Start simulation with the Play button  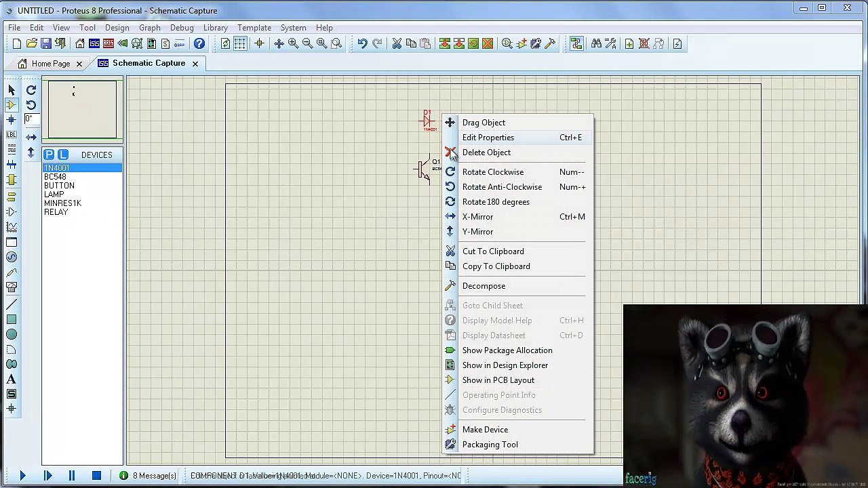22,476
